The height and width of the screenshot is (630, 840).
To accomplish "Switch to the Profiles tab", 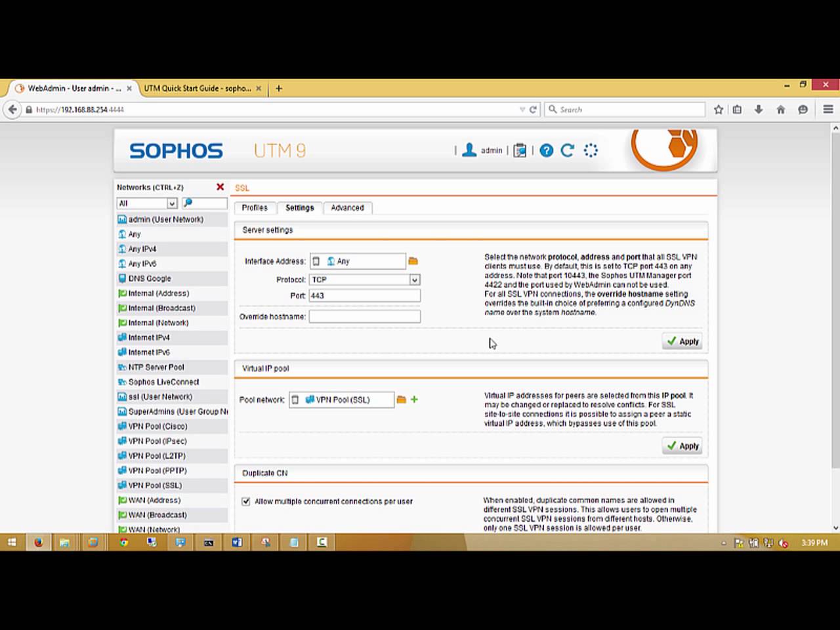I will click(255, 207).
